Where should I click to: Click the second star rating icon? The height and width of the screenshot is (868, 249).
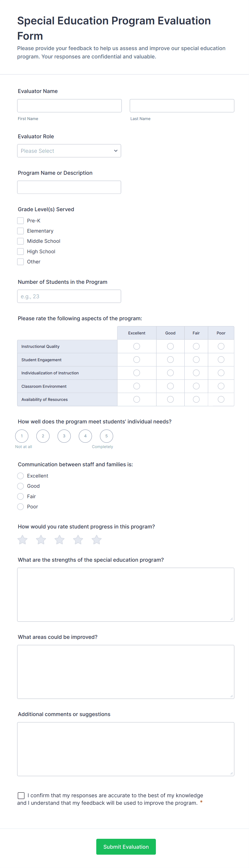pyautogui.click(x=41, y=540)
